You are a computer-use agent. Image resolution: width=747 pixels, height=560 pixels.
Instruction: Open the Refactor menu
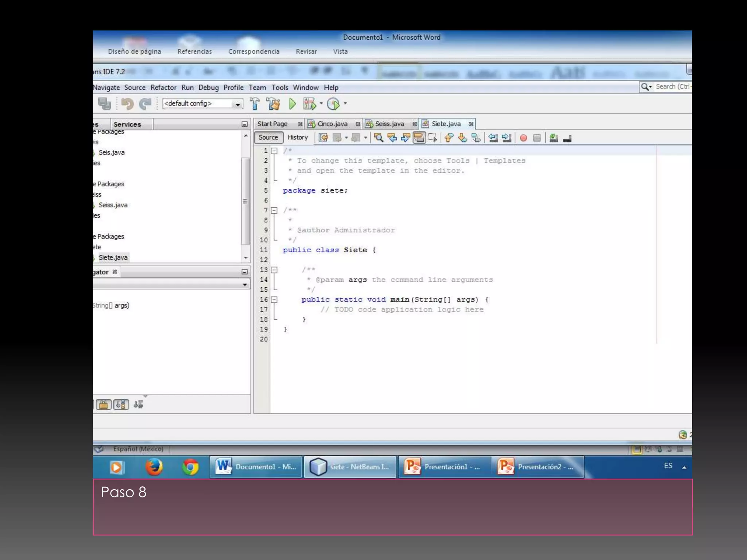163,87
